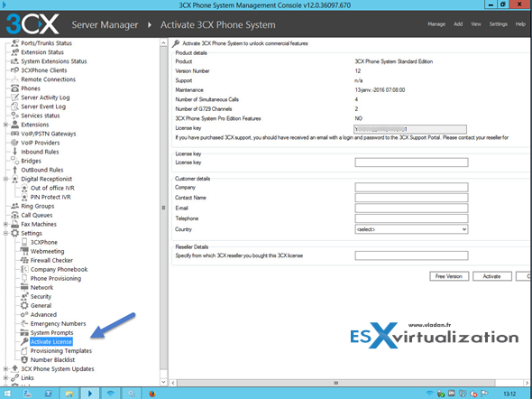Screen dimensions: 532x399
Task: Open File Explorer from the taskbar
Action: pyautogui.click(x=69, y=394)
